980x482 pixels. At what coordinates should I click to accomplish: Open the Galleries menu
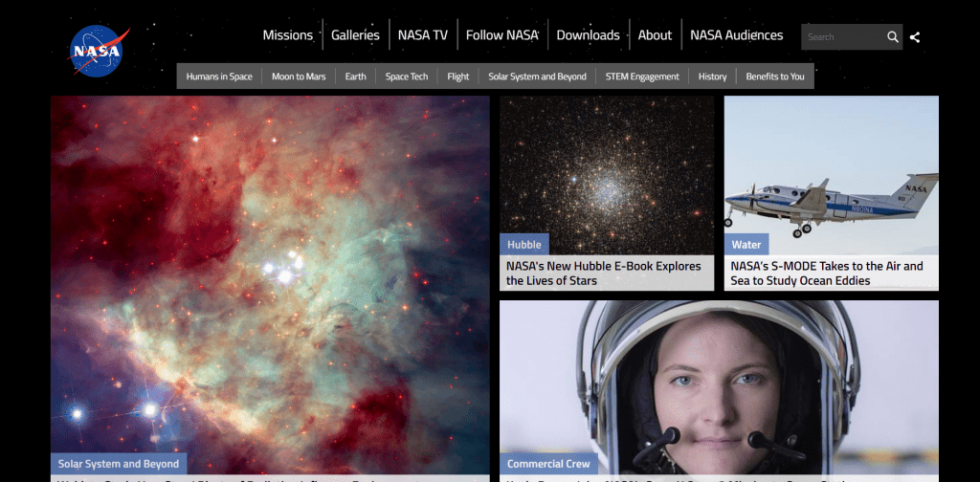pyautogui.click(x=355, y=35)
